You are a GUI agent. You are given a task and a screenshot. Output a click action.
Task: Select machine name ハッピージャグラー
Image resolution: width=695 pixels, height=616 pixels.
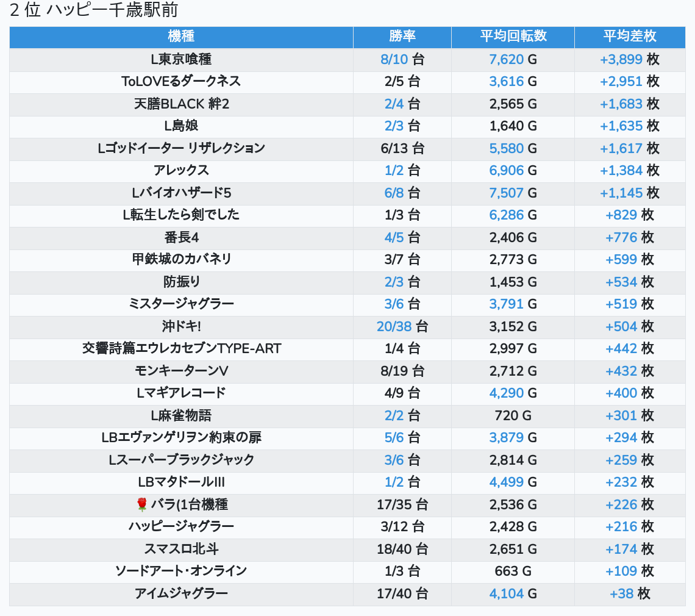(181, 526)
